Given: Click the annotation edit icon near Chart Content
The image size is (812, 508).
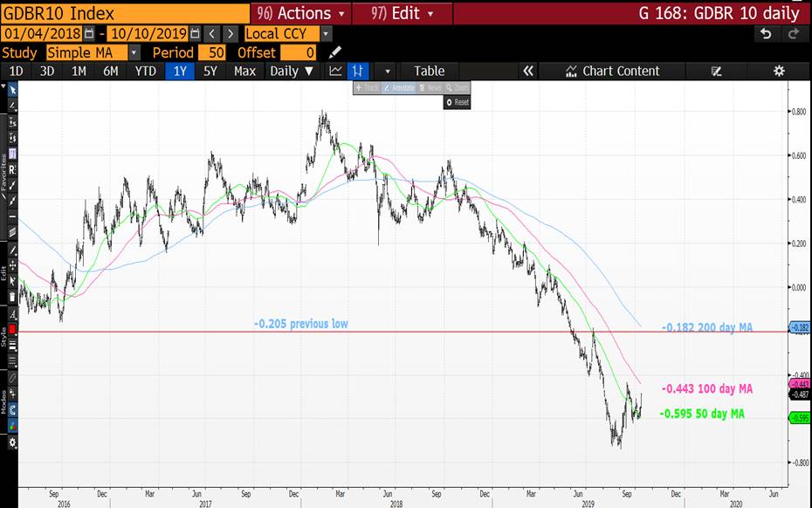Looking at the screenshot, I should (x=717, y=71).
